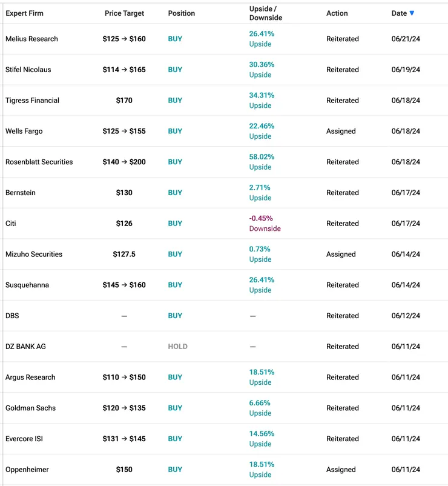Click the 58.02% Upside value for Rosenblatt
Viewport: 448px width, 486px height.
[262, 161]
